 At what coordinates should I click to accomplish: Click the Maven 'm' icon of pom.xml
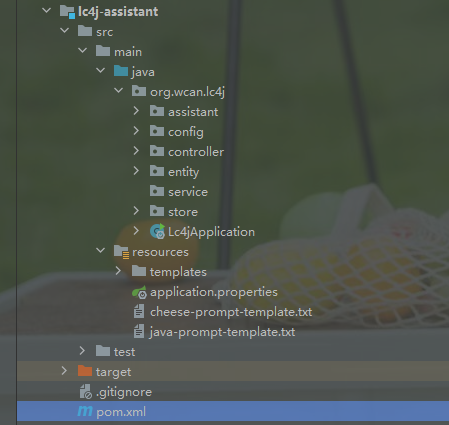click(x=85, y=411)
